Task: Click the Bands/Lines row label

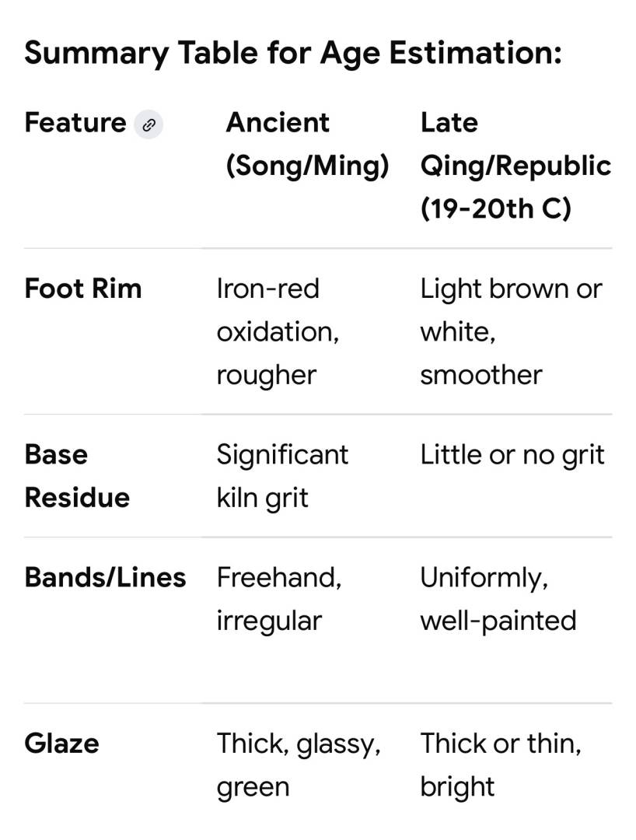Action: [x=105, y=577]
